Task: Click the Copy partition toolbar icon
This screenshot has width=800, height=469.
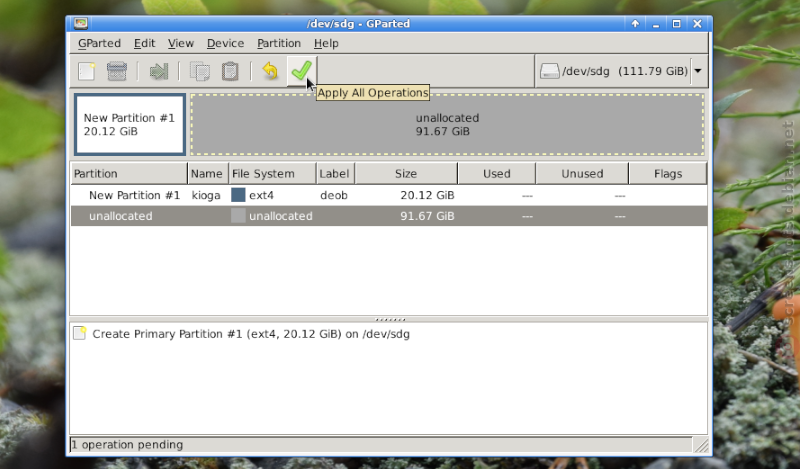Action: pyautogui.click(x=199, y=71)
